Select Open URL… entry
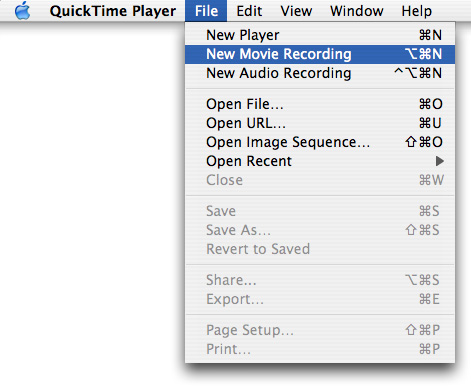Screen dimensions: 471x387 [320, 123]
